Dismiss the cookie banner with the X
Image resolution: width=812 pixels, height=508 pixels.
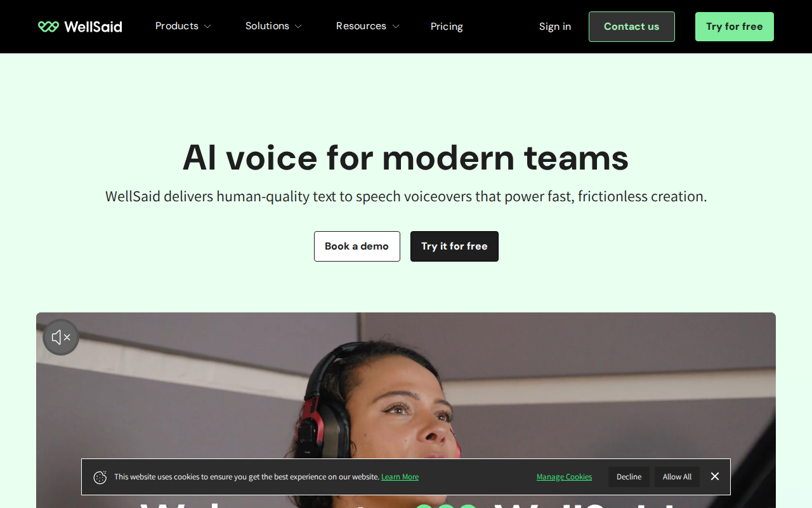[715, 477]
